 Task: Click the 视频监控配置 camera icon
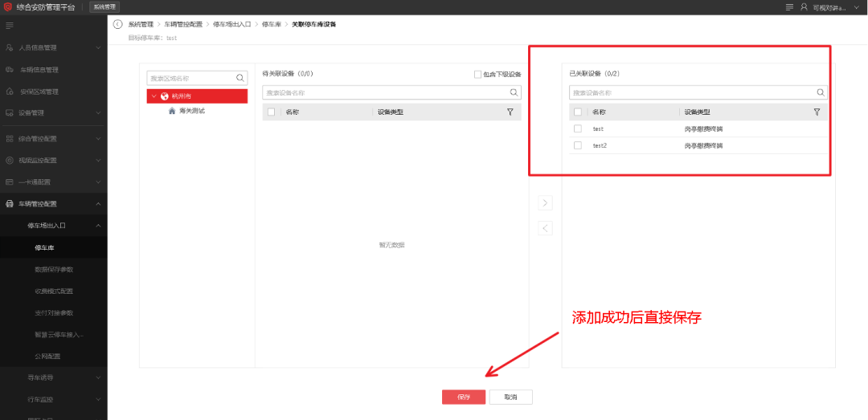pos(10,160)
